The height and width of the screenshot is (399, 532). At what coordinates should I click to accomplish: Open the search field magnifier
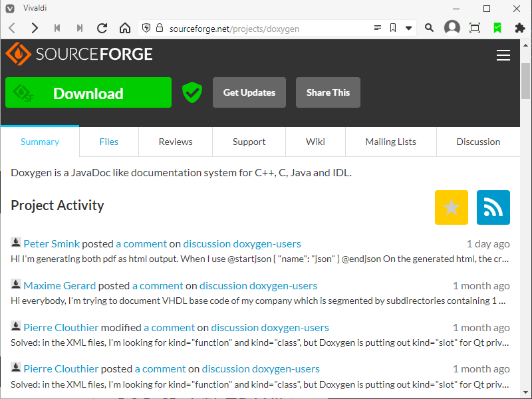tap(429, 28)
